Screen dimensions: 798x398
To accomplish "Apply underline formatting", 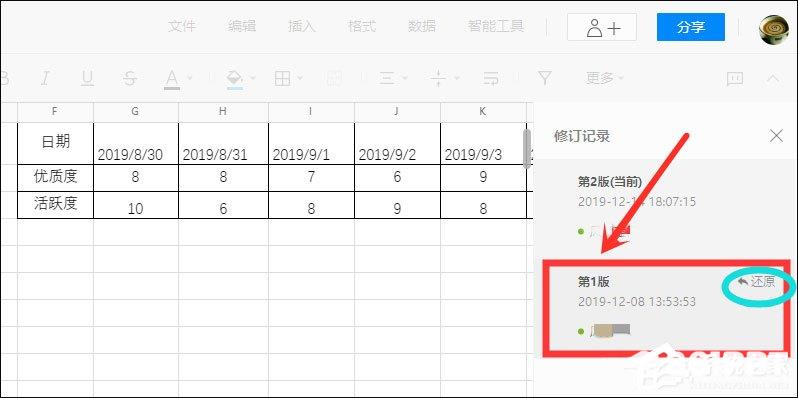I will pyautogui.click(x=88, y=78).
